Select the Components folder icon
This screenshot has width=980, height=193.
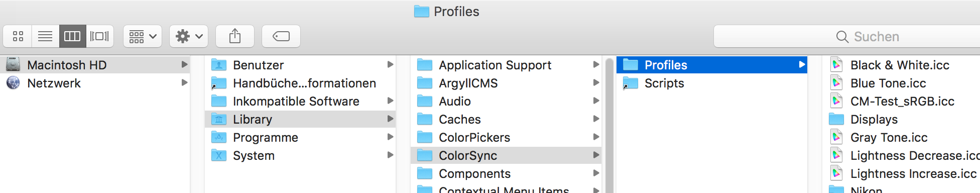(425, 173)
